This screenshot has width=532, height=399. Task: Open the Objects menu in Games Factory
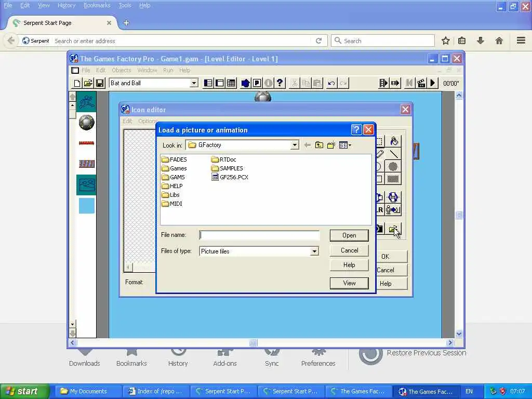tap(121, 70)
